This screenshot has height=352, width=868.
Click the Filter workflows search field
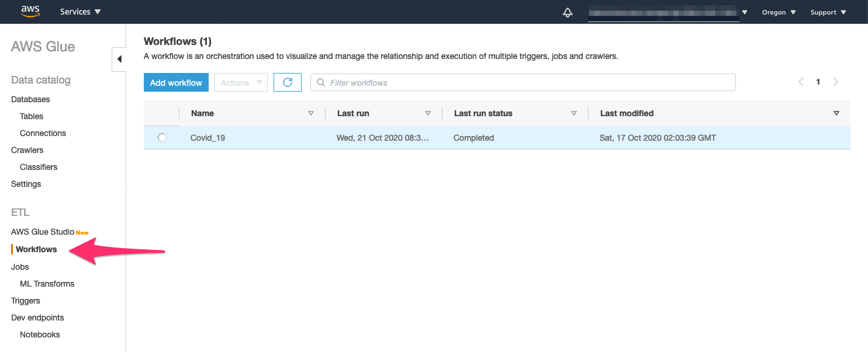[x=523, y=82]
